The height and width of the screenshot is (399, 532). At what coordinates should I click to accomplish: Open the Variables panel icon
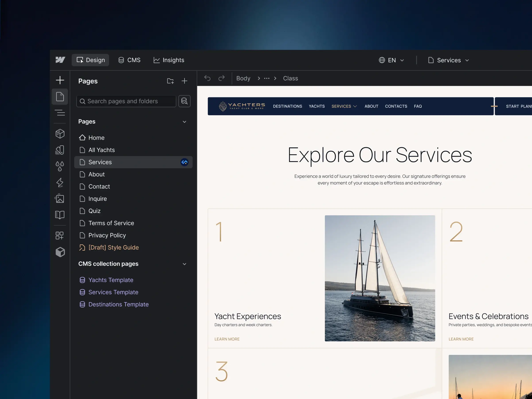click(60, 150)
